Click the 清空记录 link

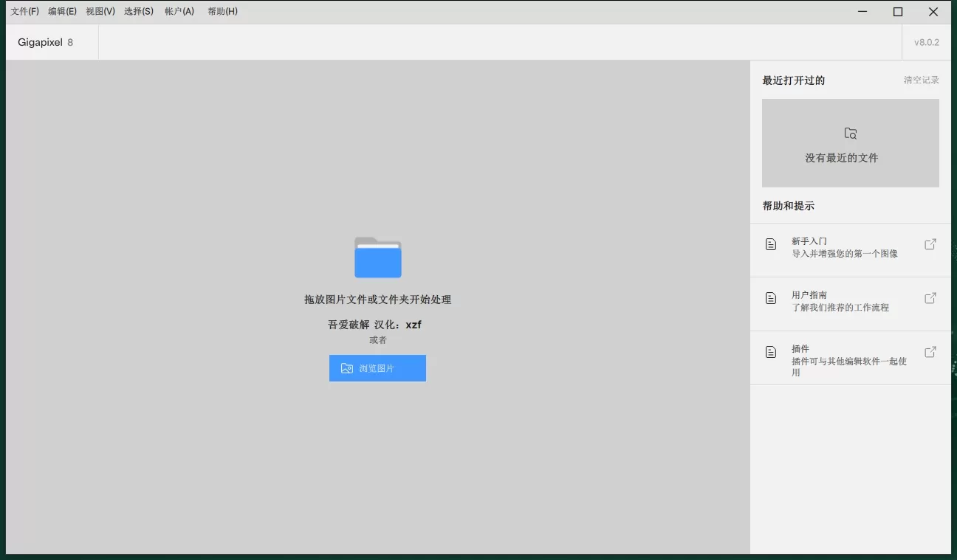[x=921, y=80]
